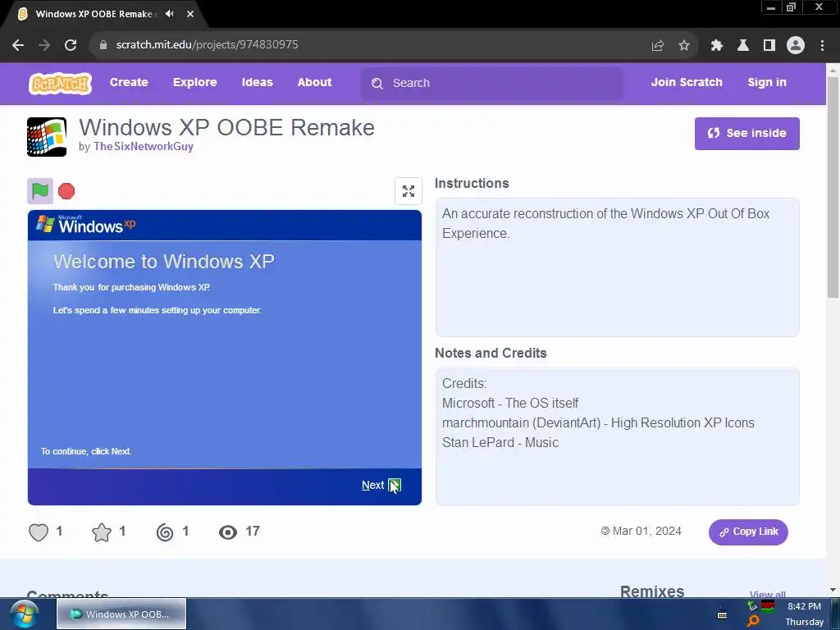Click Welcome to Windows XP heading
The width and height of the screenshot is (840, 630).
[164, 262]
